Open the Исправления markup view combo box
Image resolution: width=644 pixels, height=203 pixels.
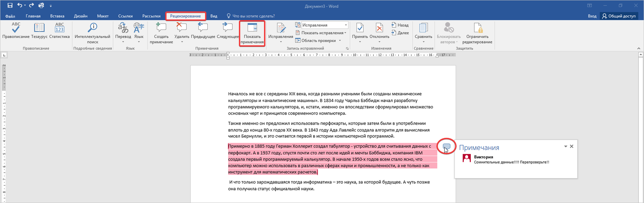324,25
